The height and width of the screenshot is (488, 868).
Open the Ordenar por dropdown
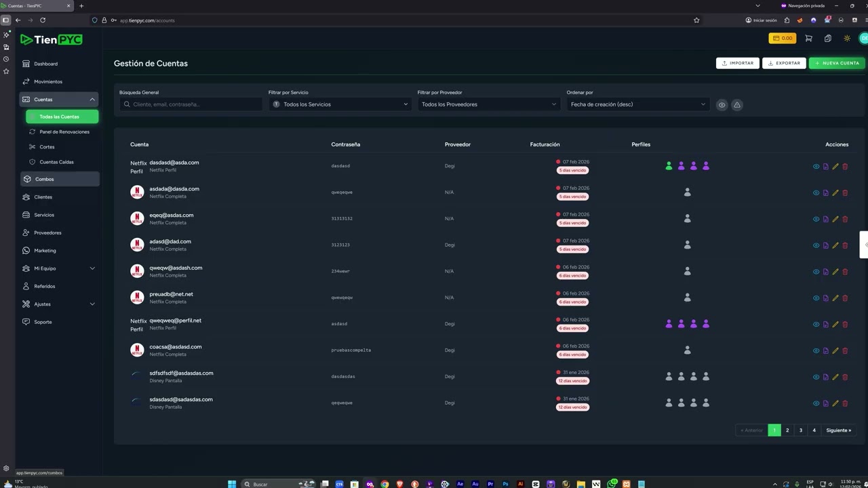click(x=638, y=104)
